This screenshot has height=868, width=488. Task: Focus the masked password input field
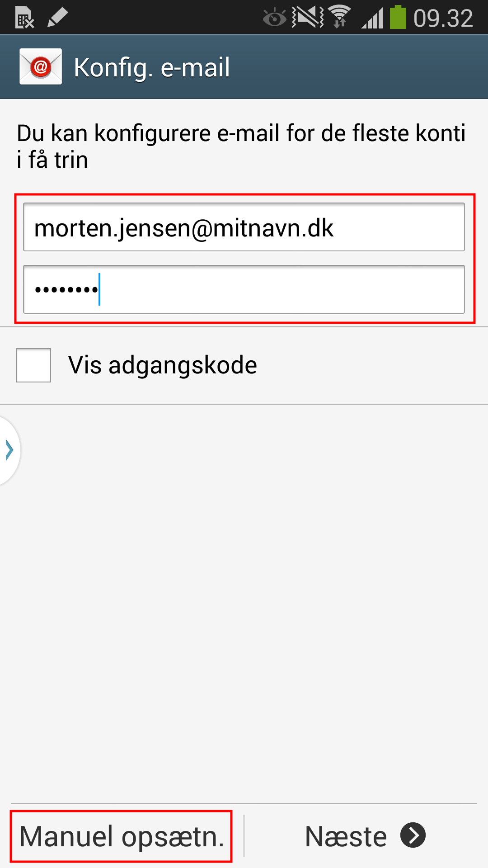pos(244,289)
